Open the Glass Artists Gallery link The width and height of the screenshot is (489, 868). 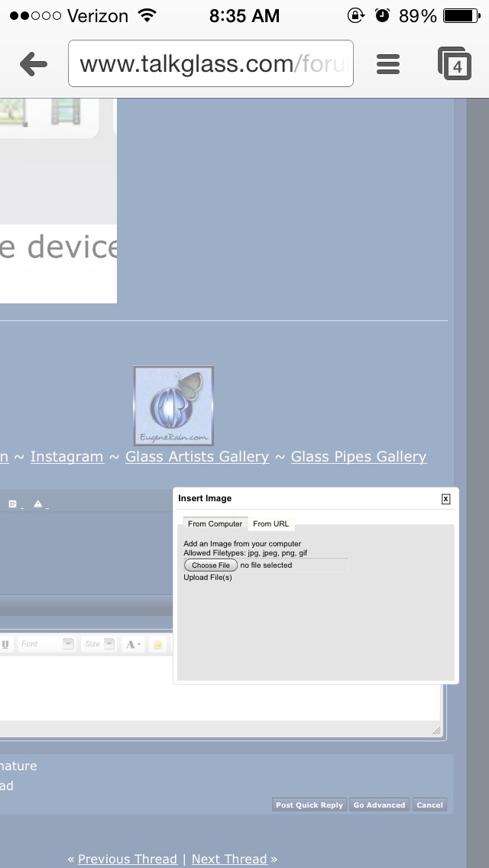(x=197, y=457)
